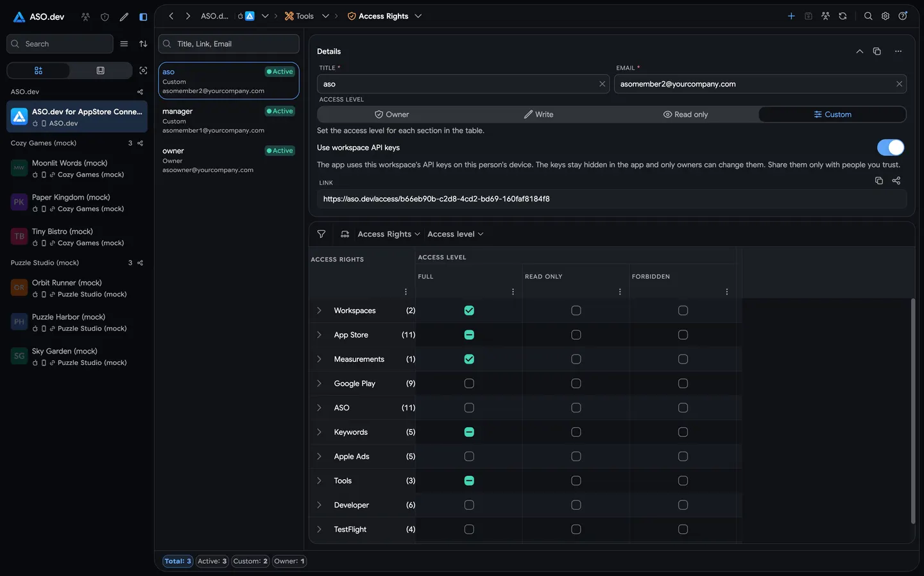Open filter icon above access rights table
924x576 pixels.
pyautogui.click(x=321, y=234)
